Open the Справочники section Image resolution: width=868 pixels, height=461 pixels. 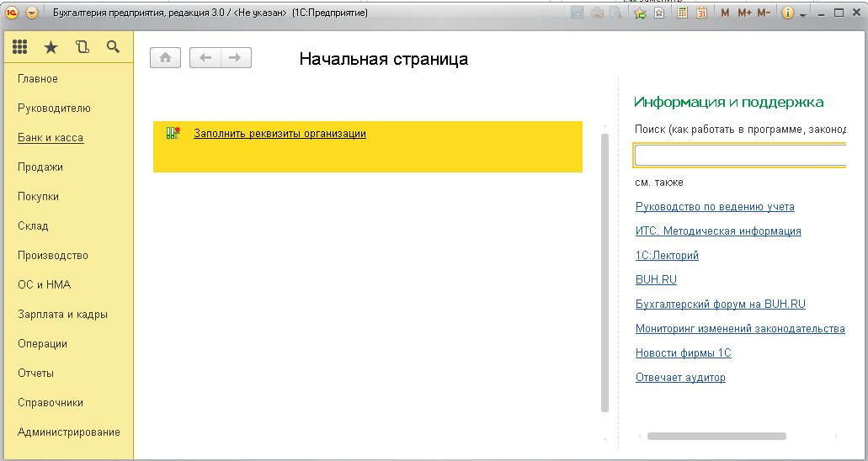(x=51, y=402)
